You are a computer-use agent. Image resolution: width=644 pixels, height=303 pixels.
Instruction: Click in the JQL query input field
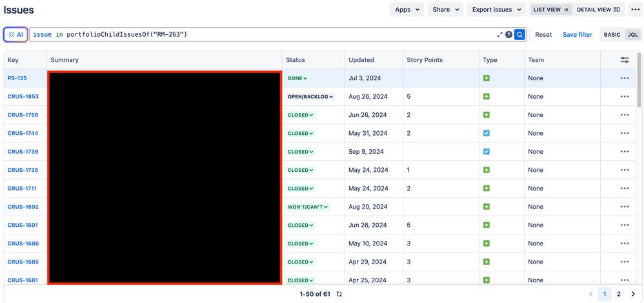[x=263, y=34]
